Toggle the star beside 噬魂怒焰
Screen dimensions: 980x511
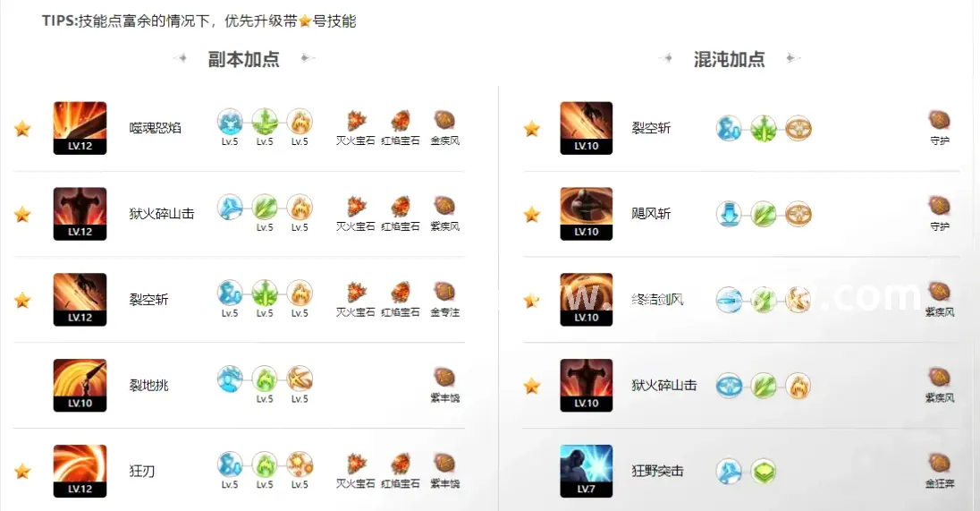[22, 129]
